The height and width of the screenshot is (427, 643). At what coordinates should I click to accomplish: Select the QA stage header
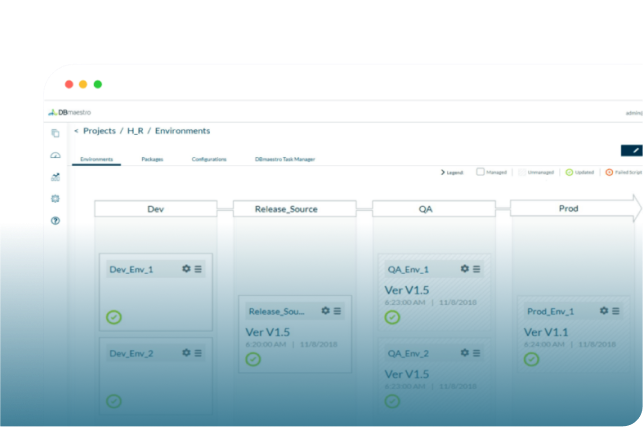(434, 209)
